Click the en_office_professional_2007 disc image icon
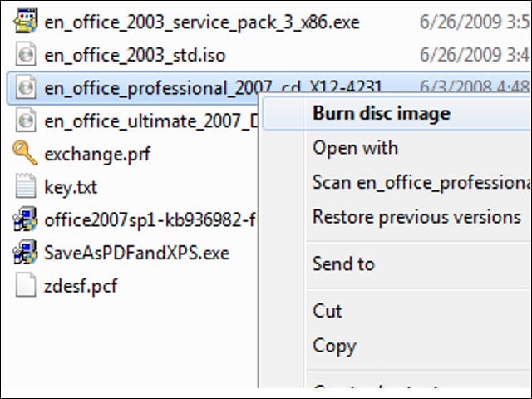Image resolution: width=532 pixels, height=399 pixels. click(26, 87)
